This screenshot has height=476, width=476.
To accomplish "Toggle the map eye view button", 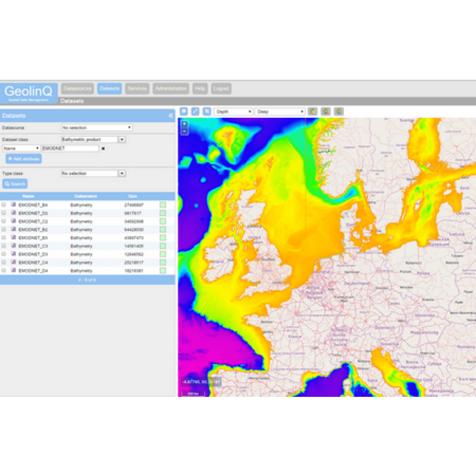I will [x=184, y=111].
